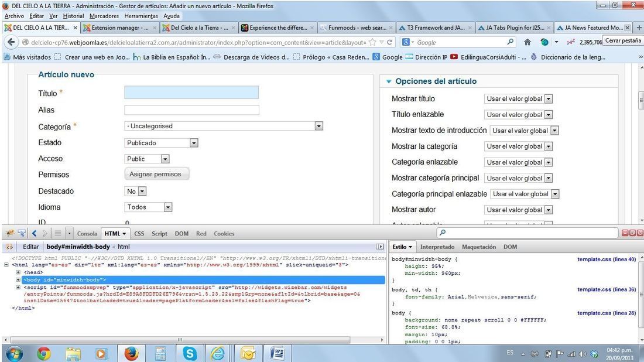
Task: Click Título text input field
Action: (191, 93)
